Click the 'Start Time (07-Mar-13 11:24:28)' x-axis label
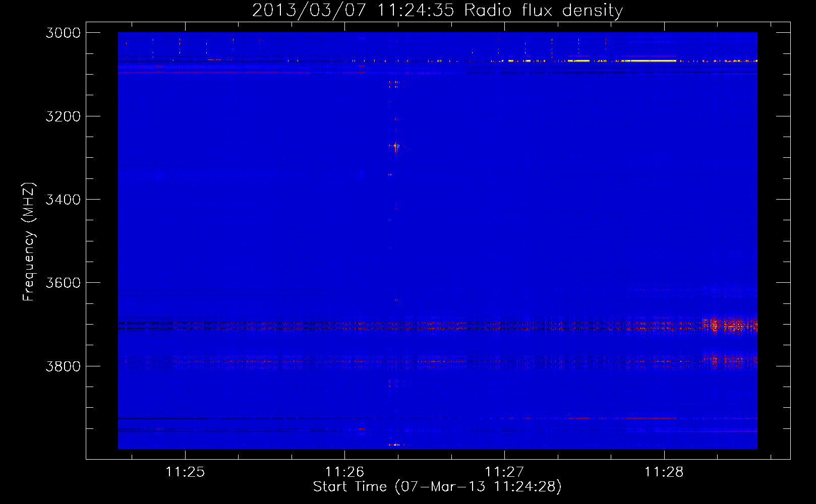Screen dimensions: 816x504 coord(437,487)
